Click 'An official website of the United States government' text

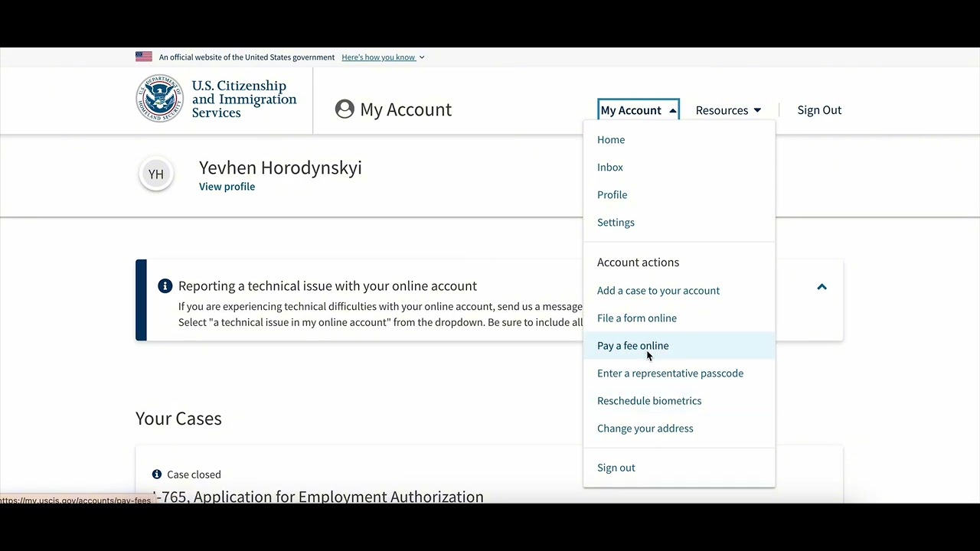click(x=247, y=57)
